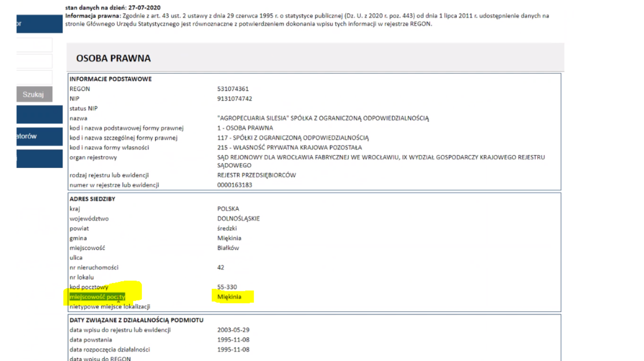Open the topmost blue sidebar menu item
Image resolution: width=644 pixels, height=361 pixels.
[39, 24]
